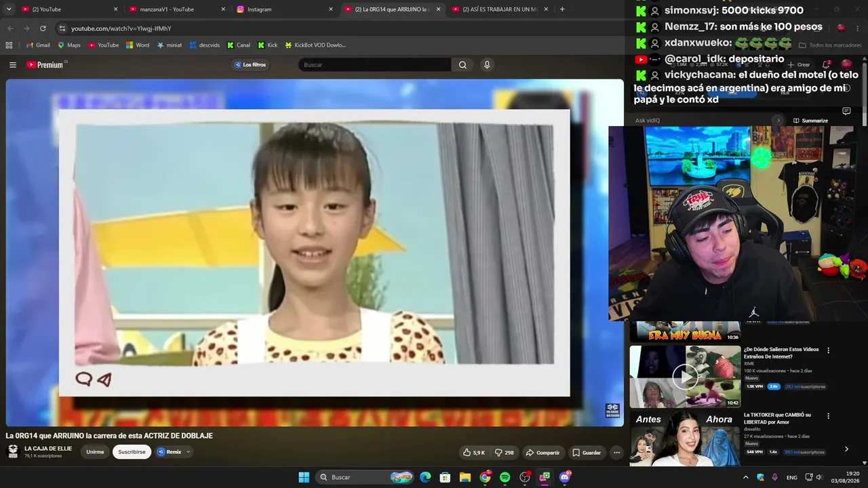
Task: Click the Summarize button
Action: pos(810,121)
